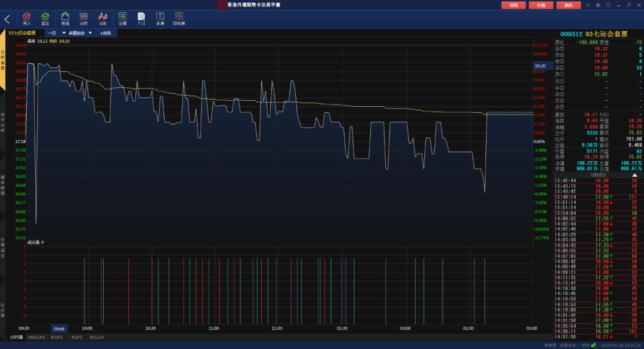Image resolution: width=644 pixels, height=349 pixels.
Task: Open the F10 document icon
Action: [141, 18]
